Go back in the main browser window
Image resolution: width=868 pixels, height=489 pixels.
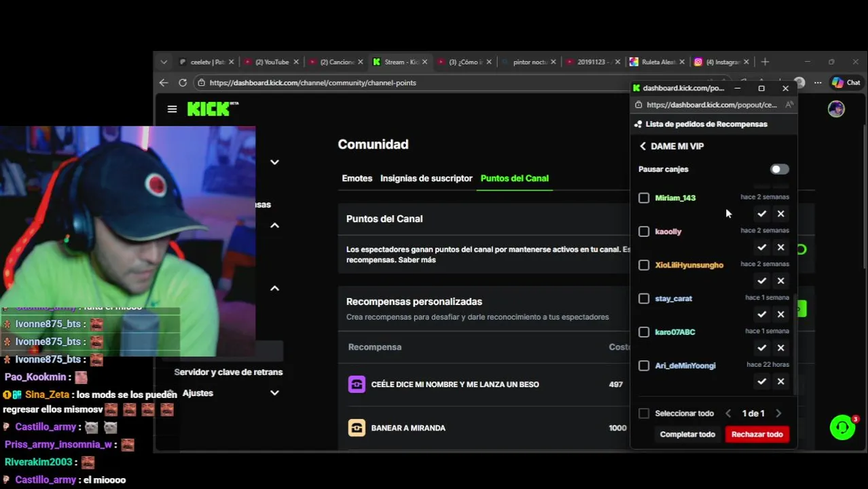[164, 83]
